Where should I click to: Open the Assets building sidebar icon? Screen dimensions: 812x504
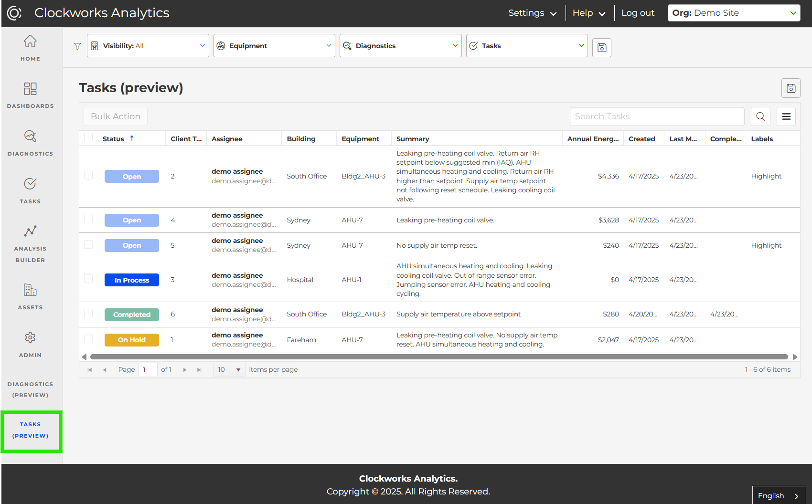point(30,290)
